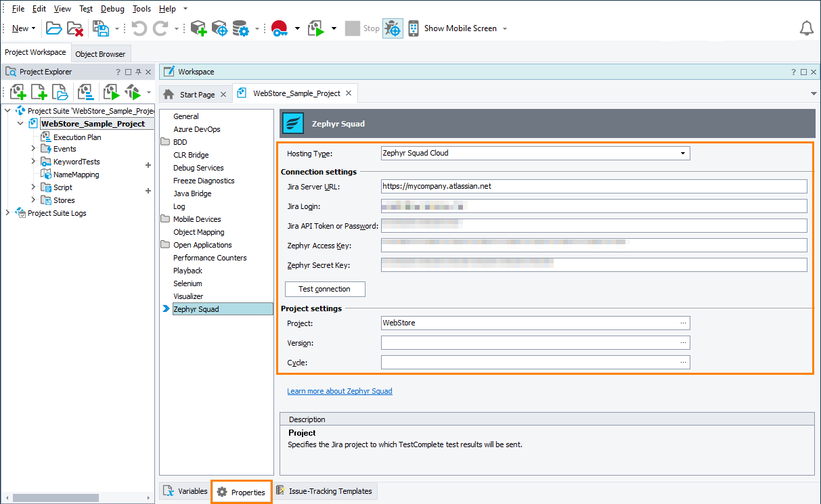Open Learn more about Zephyr Squad link
This screenshot has height=504, width=821.
click(339, 391)
